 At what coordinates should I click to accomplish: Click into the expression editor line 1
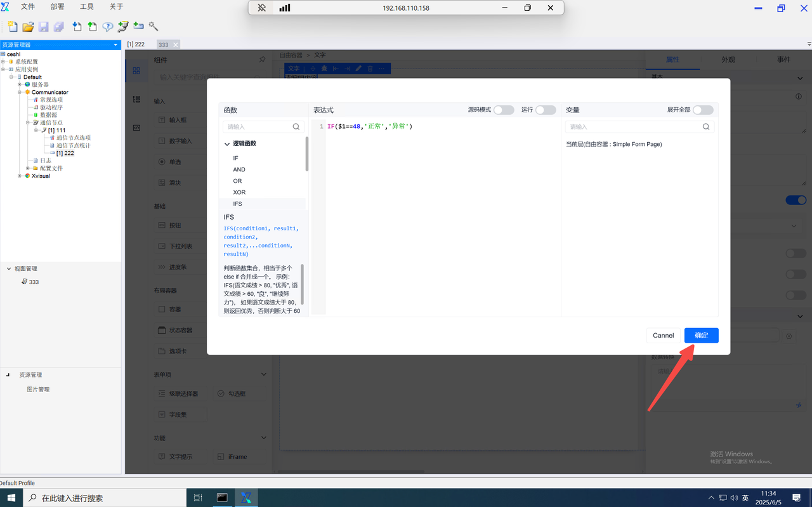(443, 126)
